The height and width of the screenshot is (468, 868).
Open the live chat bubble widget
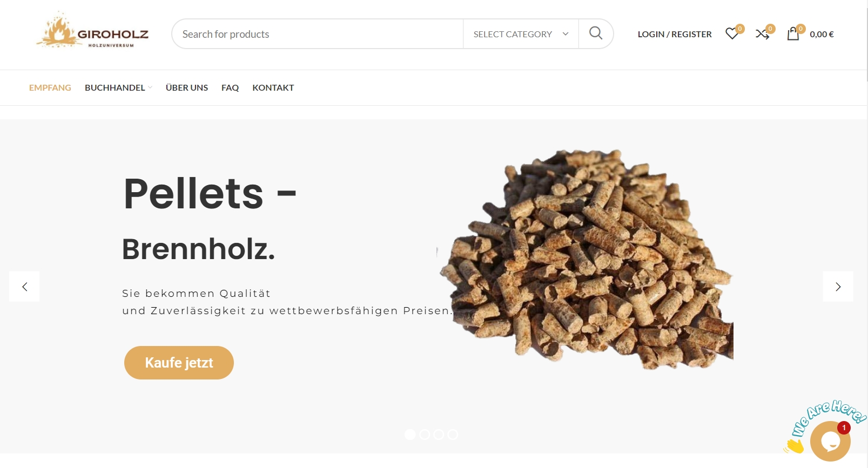(x=830, y=441)
